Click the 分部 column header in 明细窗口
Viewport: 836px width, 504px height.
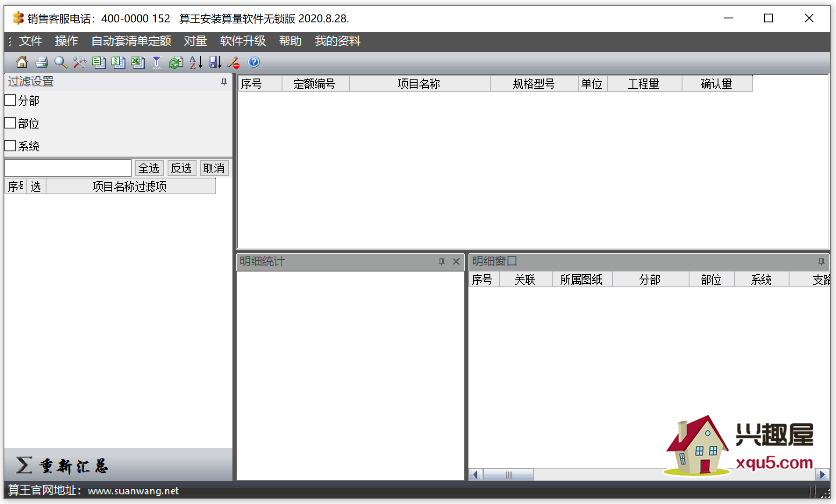coord(650,279)
